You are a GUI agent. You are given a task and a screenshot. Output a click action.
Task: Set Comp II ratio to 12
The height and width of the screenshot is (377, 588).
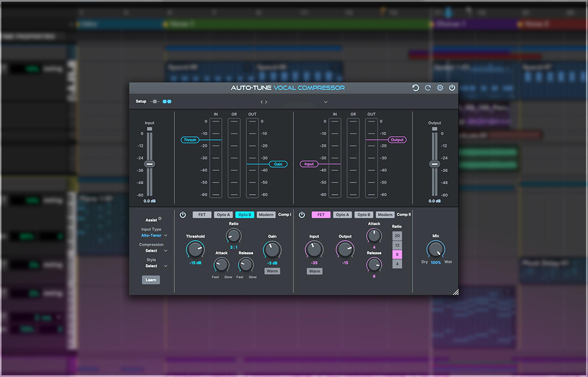(x=397, y=245)
